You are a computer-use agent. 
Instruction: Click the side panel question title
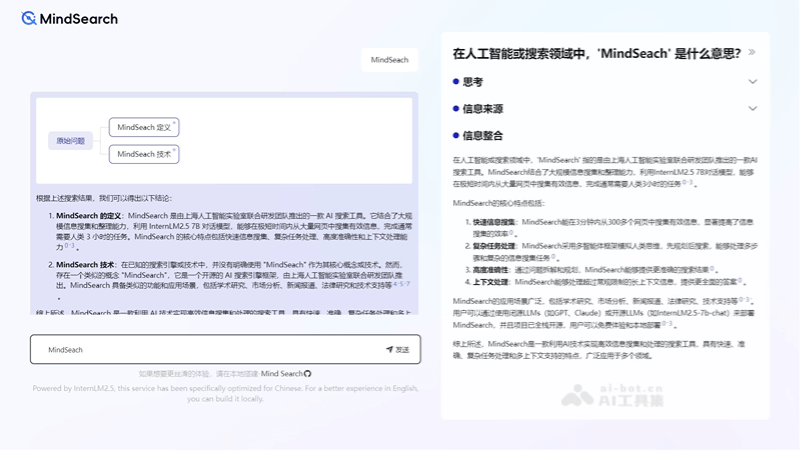point(595,52)
